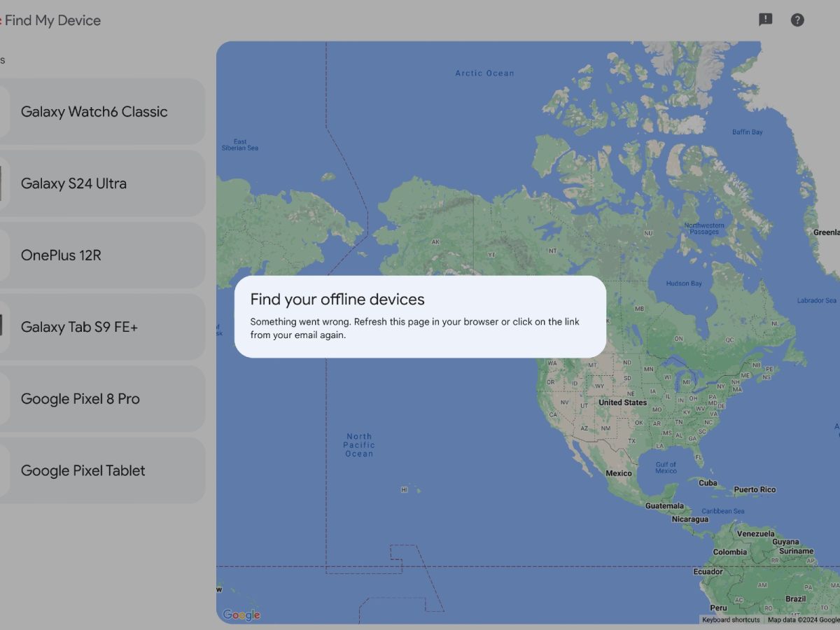The height and width of the screenshot is (630, 840).
Task: Click the Keyboard shortcuts button on map
Action: [731, 619]
